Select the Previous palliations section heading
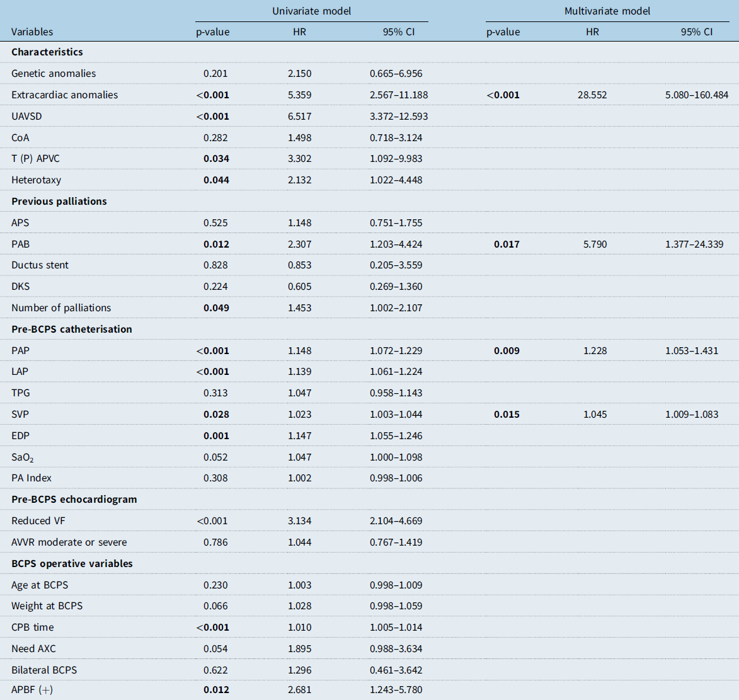739x700 pixels. [x=59, y=201]
